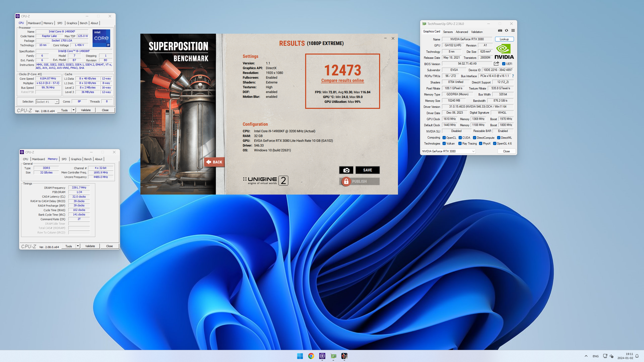Screen dimensions: 644x362
Task: Click the BACK button in Superposition
Action: 214,162
